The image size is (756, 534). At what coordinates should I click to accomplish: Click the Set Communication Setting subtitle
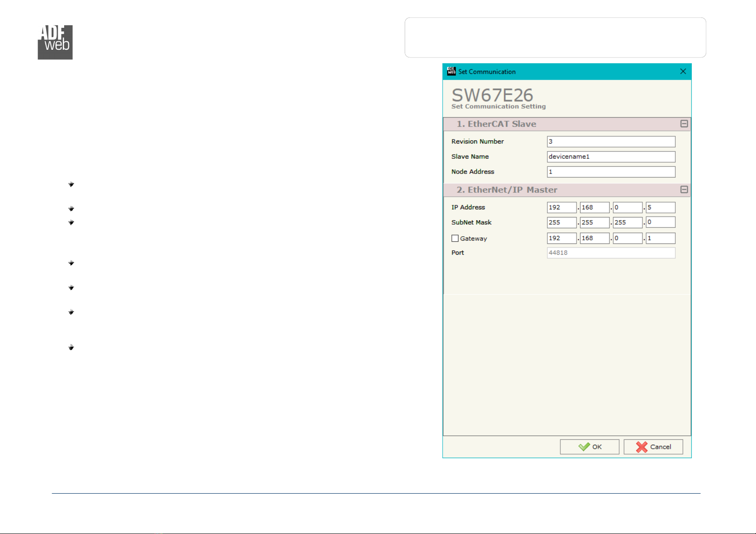[x=498, y=106]
